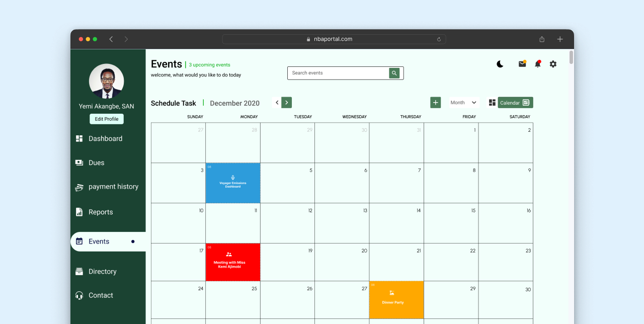Expand the Month view dropdown

[x=463, y=103]
